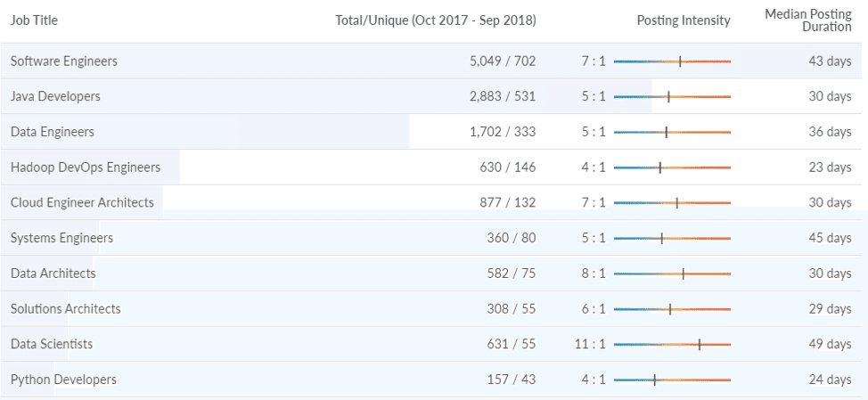Select the Systems Engineers job title

coord(61,238)
